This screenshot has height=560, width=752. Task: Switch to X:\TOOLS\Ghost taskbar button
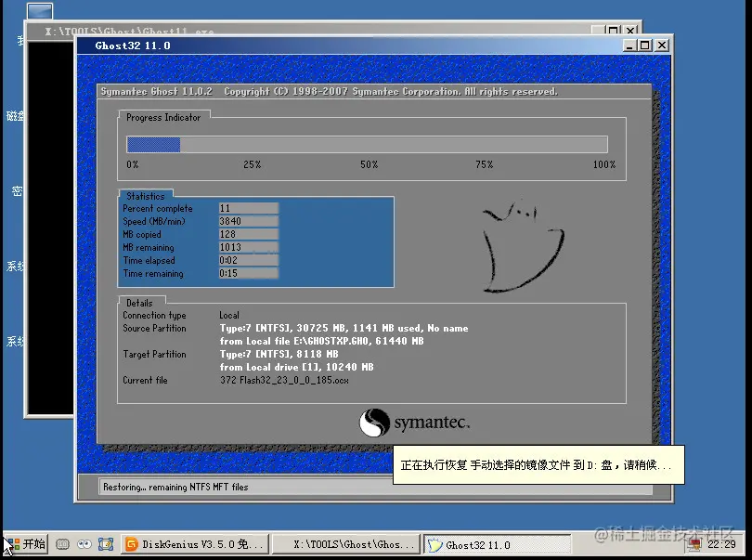tap(345, 544)
